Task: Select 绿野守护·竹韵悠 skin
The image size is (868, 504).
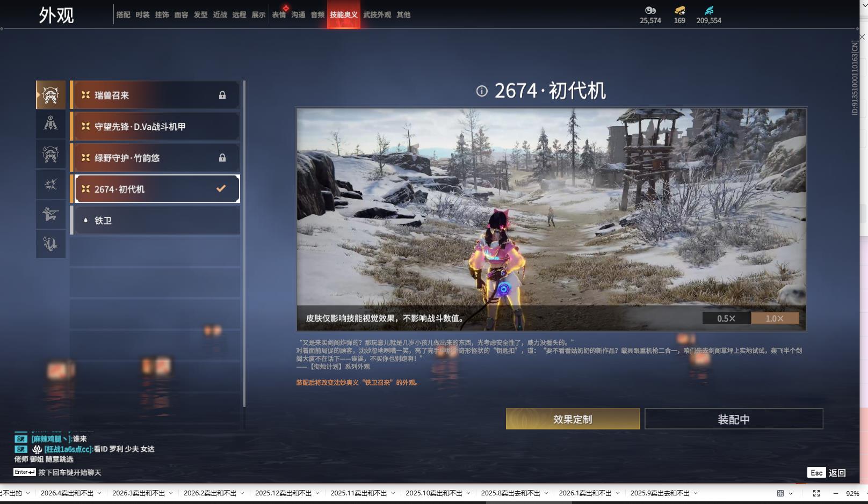Action: (x=155, y=158)
